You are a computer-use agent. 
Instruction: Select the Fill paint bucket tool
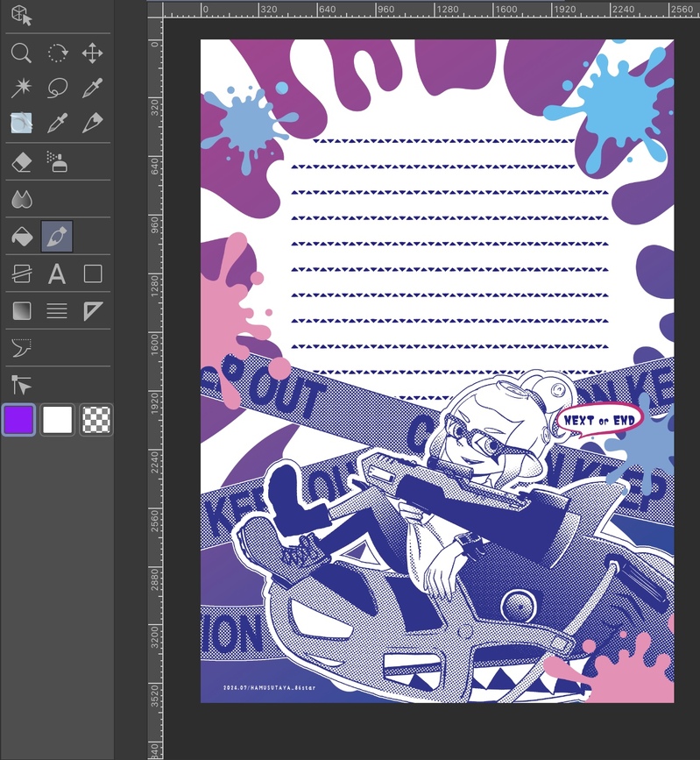21,237
